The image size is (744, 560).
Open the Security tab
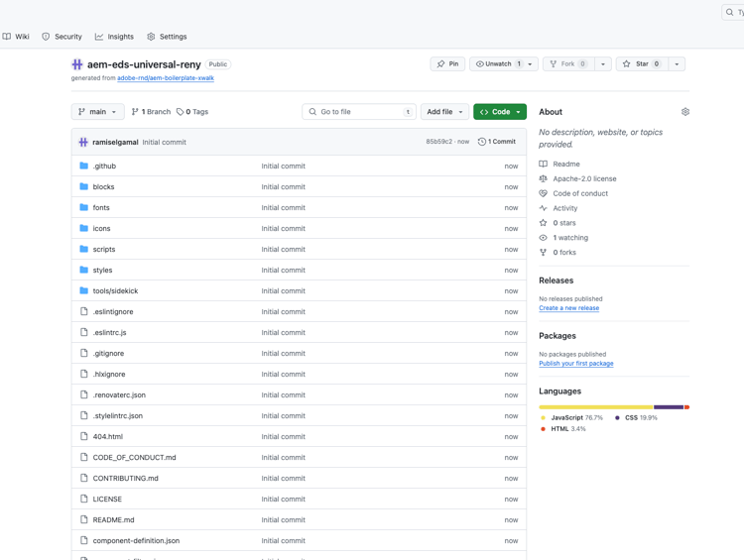pos(62,37)
